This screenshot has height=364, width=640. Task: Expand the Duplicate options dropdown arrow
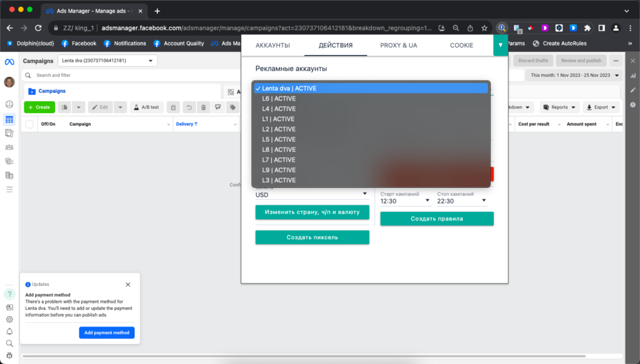click(x=78, y=107)
